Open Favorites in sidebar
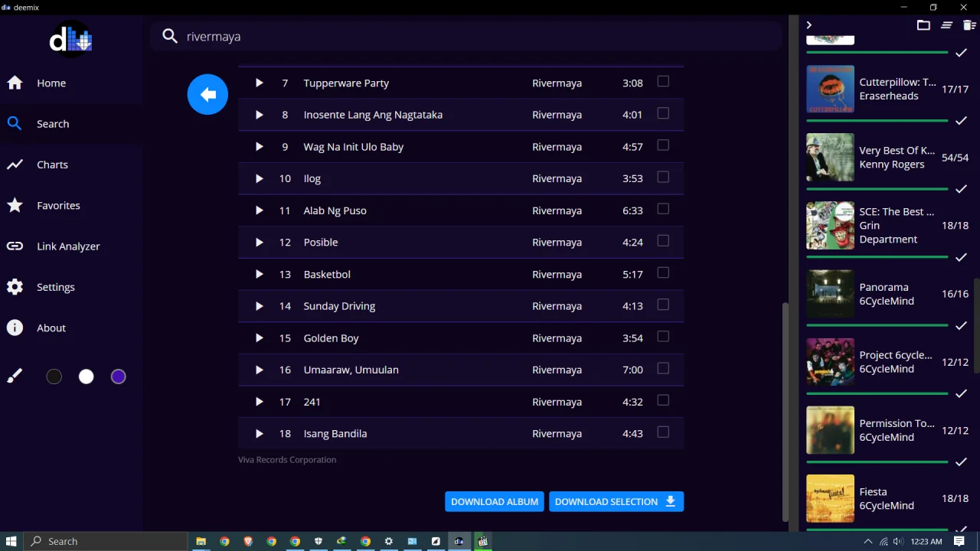This screenshot has height=551, width=980. pyautogui.click(x=71, y=205)
